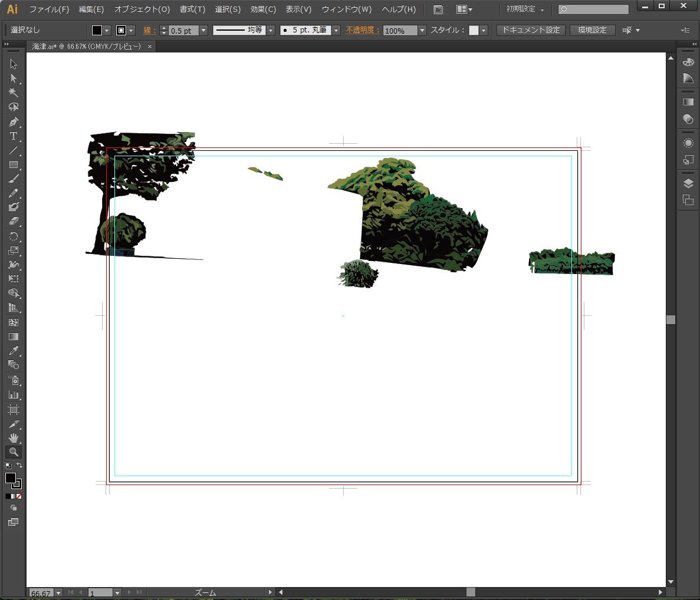
Task: Choose the Rectangle tool
Action: (x=14, y=164)
